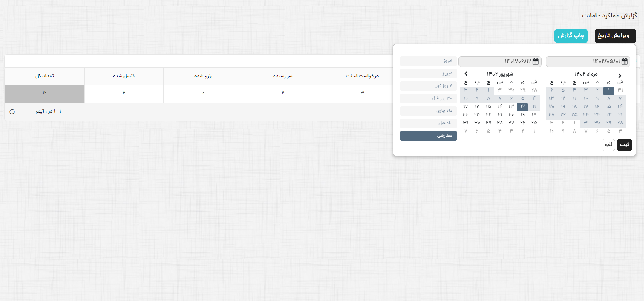Click the درخواست امانت column header
644x301 pixels.
362,76
